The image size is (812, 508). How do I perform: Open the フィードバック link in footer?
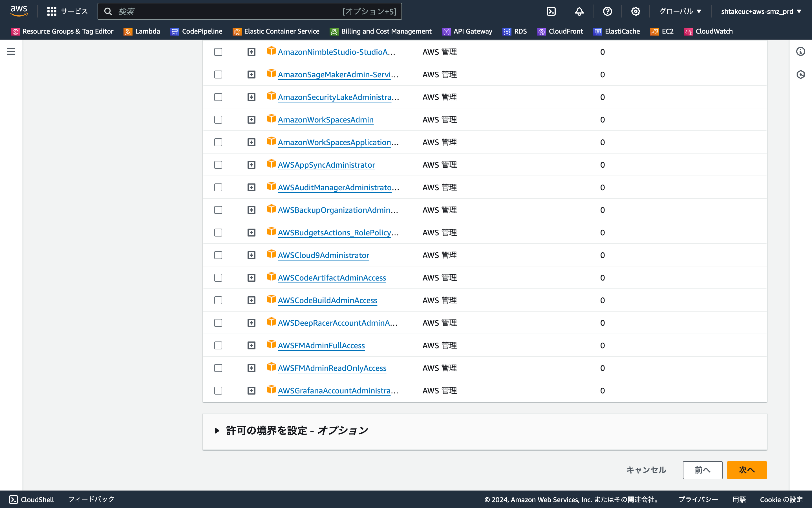(91, 499)
